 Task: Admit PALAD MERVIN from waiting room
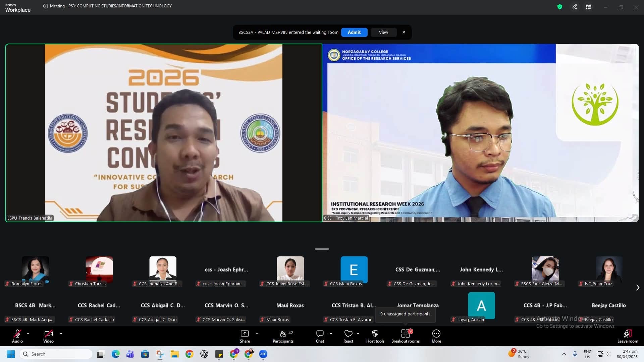coord(354,32)
